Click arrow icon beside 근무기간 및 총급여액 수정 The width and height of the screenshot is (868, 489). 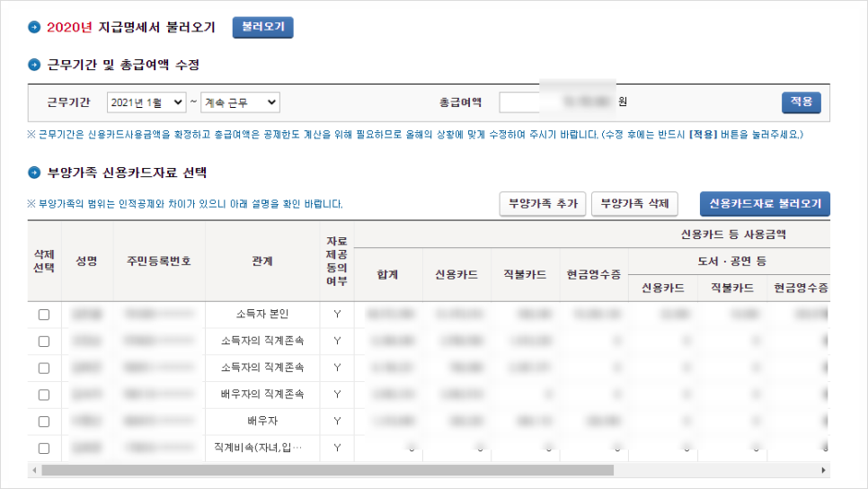tap(34, 65)
